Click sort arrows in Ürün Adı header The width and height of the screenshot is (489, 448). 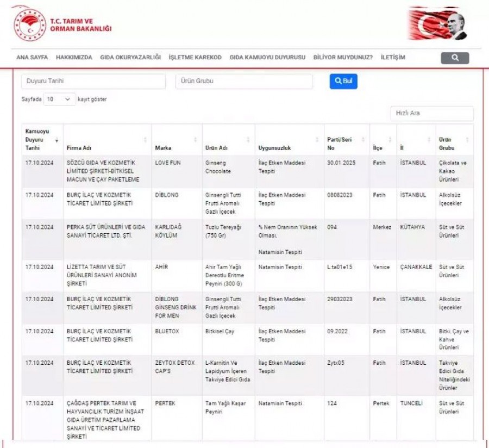248,140
